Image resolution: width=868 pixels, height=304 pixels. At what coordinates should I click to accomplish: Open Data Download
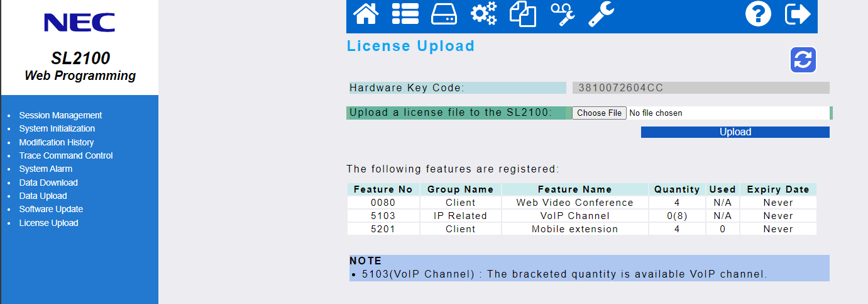pyautogui.click(x=48, y=183)
